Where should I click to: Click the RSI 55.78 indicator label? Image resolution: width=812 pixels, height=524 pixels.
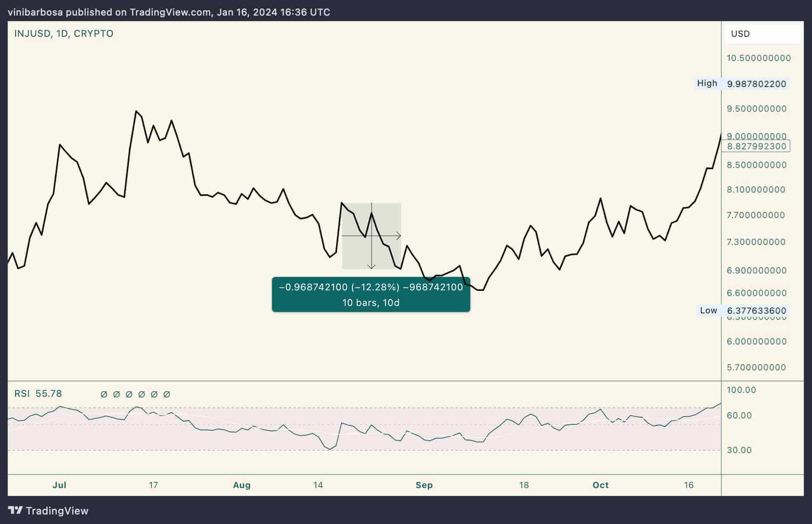(38, 394)
